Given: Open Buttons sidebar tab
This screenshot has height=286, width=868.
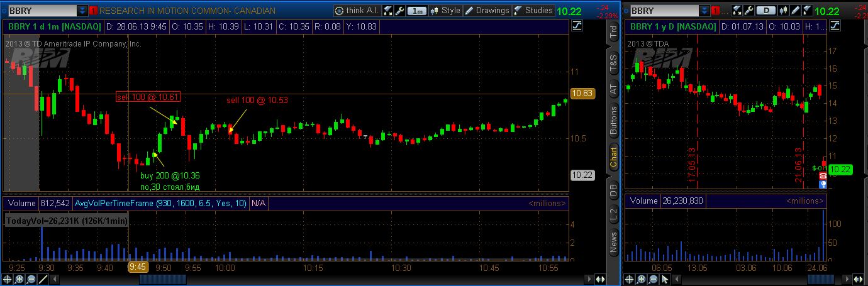Looking at the screenshot, I should (613, 120).
